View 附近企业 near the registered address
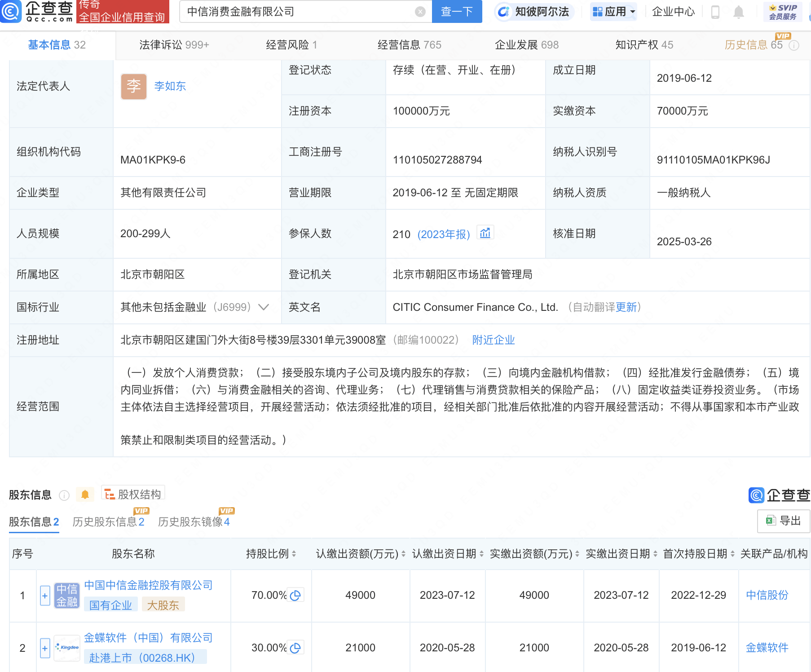 pos(494,340)
